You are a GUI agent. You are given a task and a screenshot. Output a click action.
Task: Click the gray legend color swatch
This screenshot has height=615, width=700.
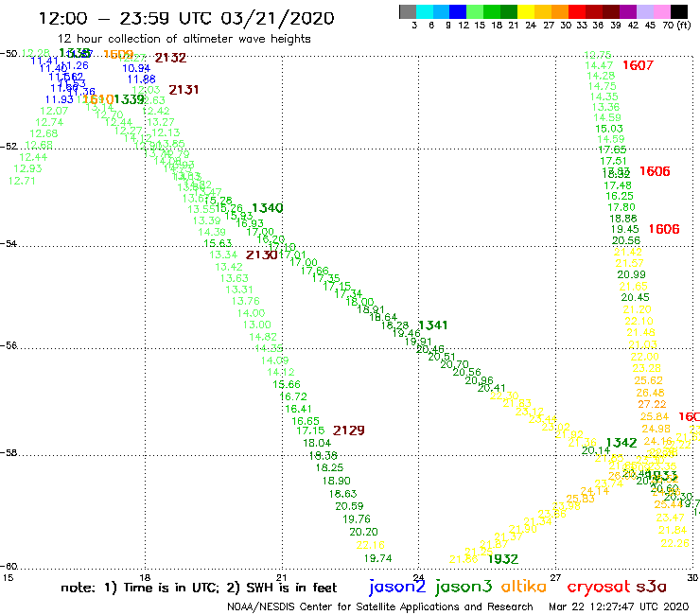[408, 11]
